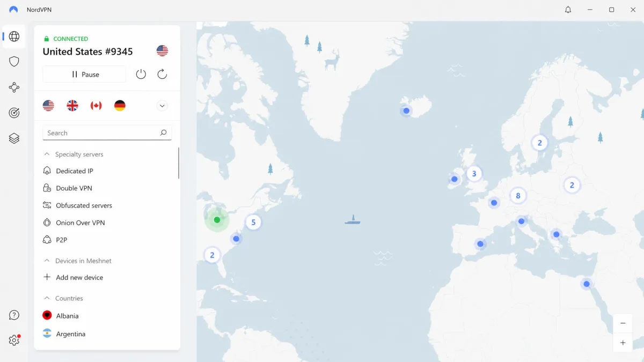Quick connect to Germany flag
644x362 pixels.
click(120, 106)
